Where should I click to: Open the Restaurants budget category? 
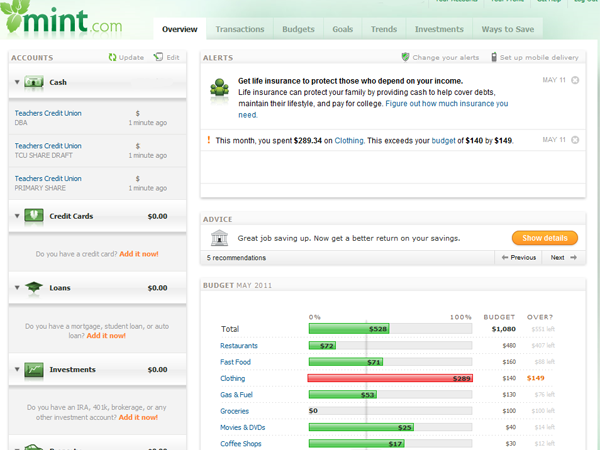(x=239, y=346)
